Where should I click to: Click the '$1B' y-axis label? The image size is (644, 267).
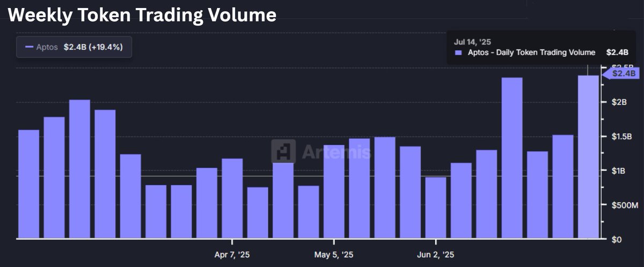tap(620, 170)
